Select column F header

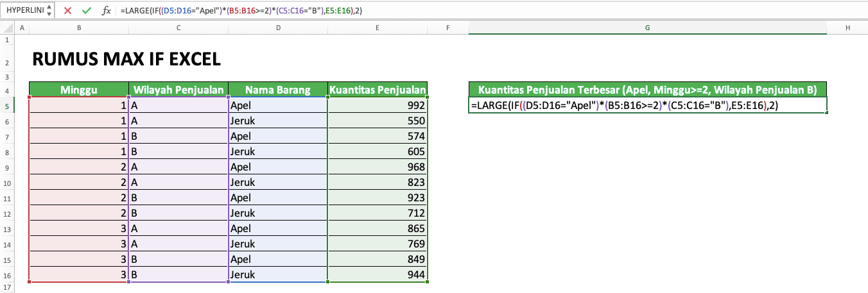[448, 28]
